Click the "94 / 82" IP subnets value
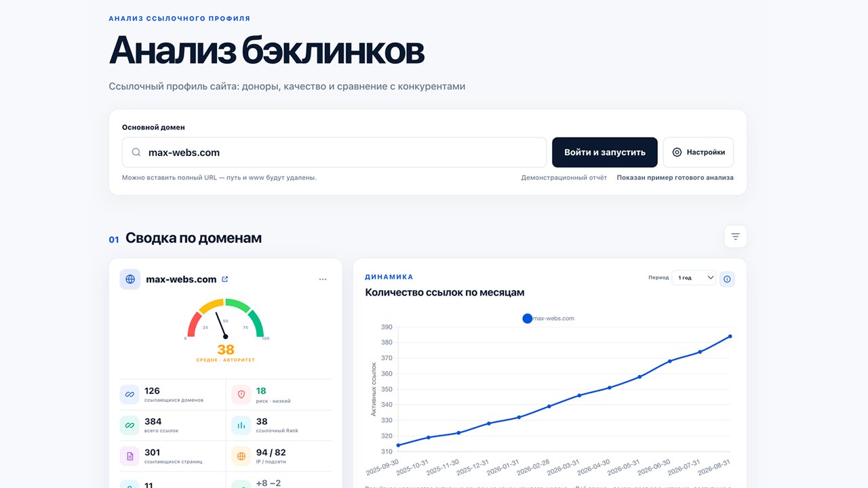This screenshot has height=488, width=868. (x=271, y=452)
